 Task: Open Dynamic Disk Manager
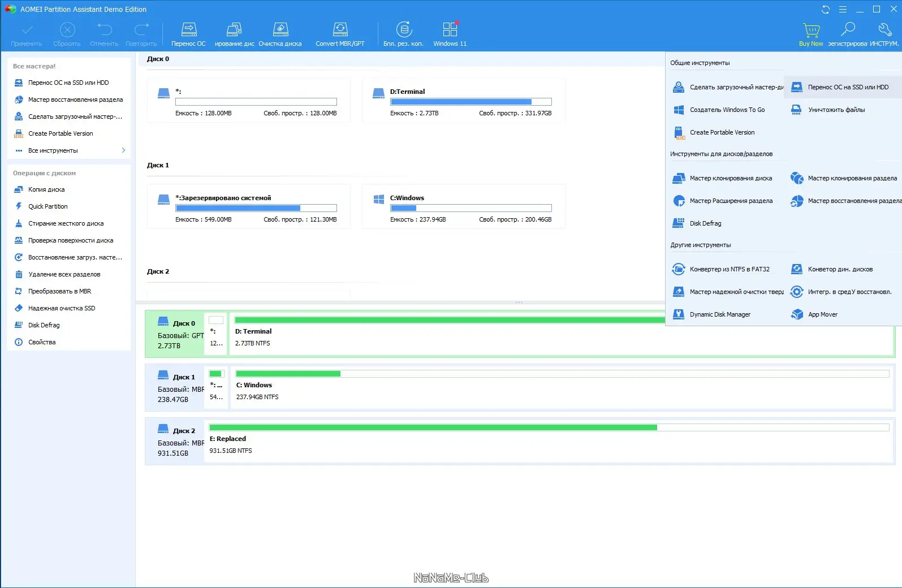click(711, 314)
